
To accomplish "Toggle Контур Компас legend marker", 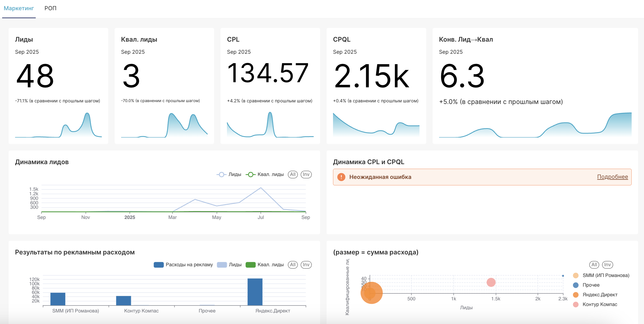I will pos(576,304).
